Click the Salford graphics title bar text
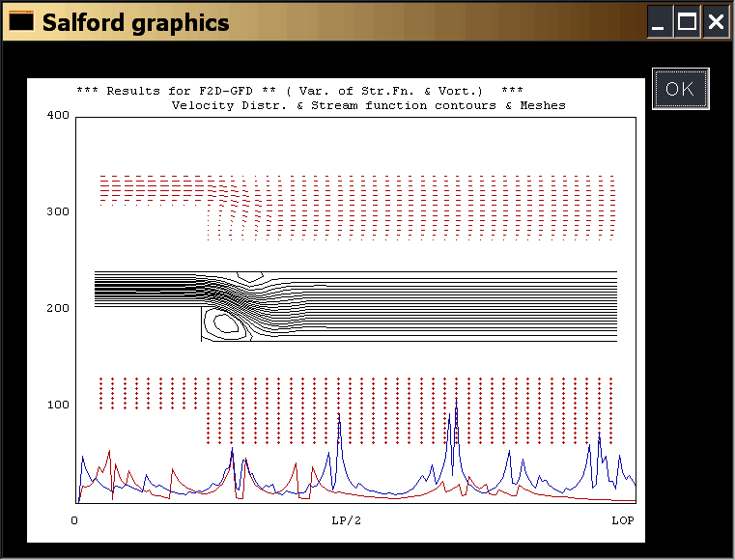735x560 pixels. click(136, 22)
